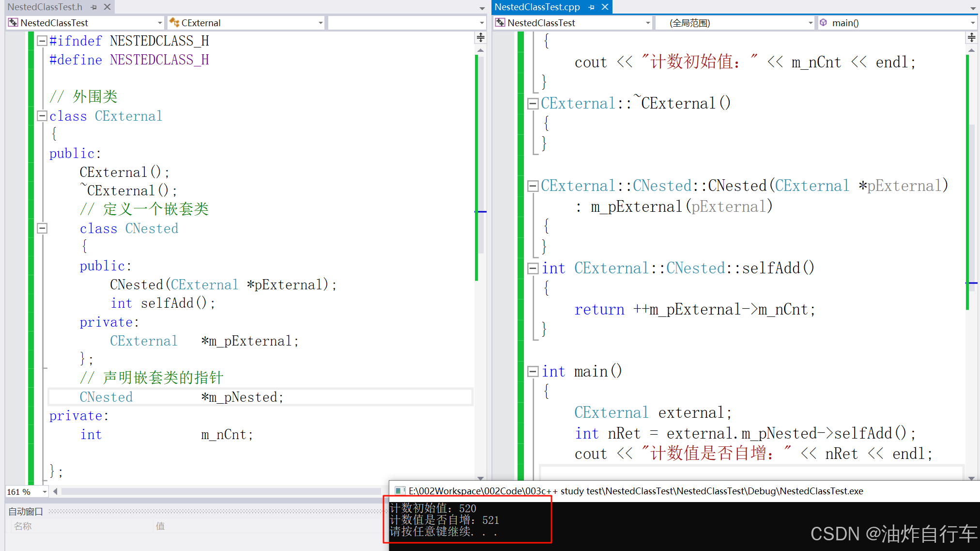Switch to the NestedClassTest.cpp tab
980x551 pixels.
click(537, 7)
